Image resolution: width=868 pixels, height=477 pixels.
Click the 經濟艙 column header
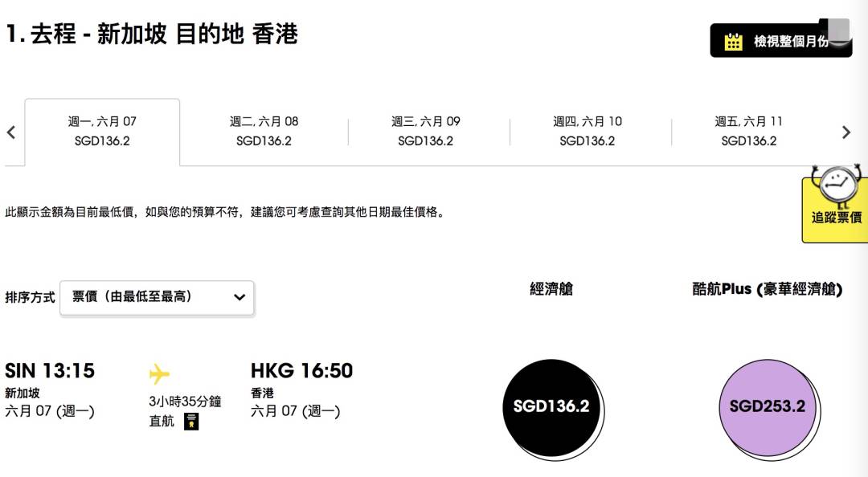tap(551, 289)
